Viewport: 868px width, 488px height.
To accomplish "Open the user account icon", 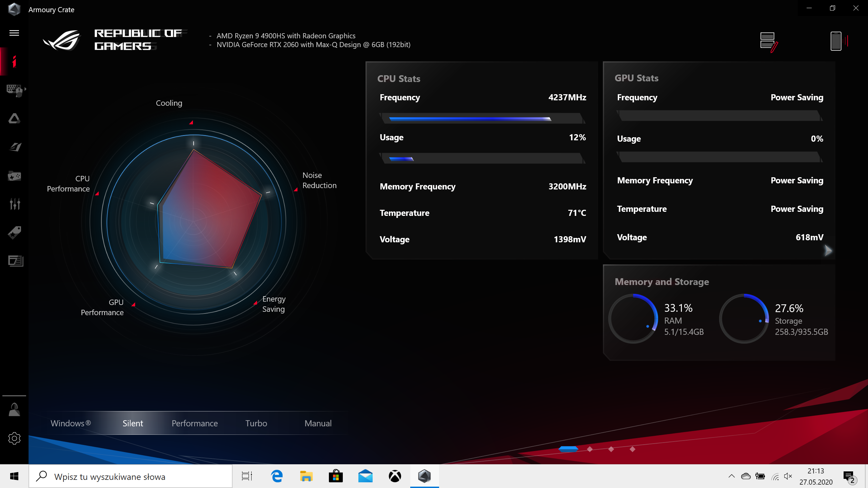I will pos(14,410).
